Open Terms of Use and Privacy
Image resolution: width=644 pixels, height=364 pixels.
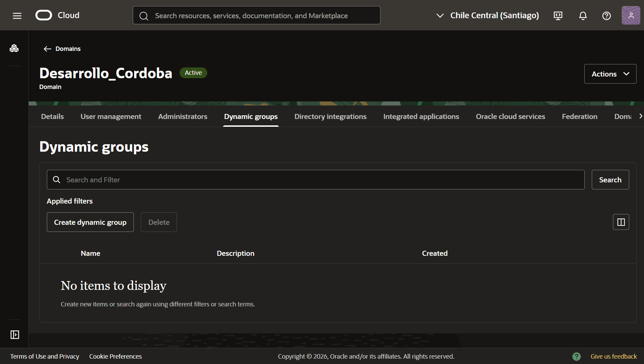[x=45, y=356]
